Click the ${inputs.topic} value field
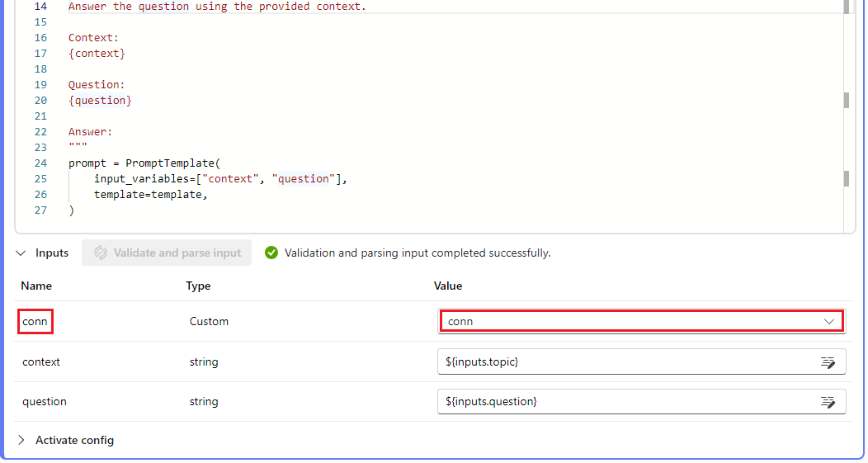Image resolution: width=868 pixels, height=463 pixels. point(627,361)
